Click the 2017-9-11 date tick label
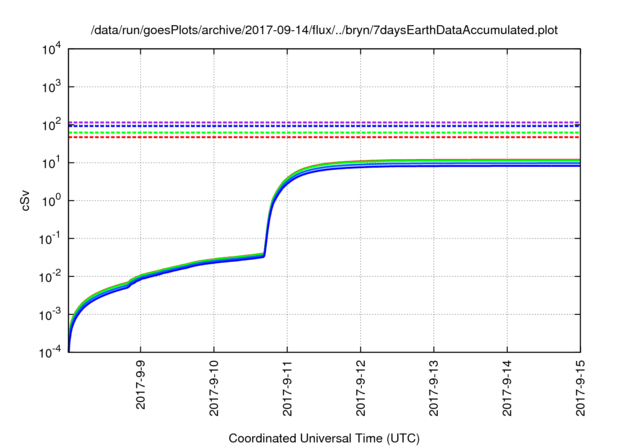 click(287, 388)
